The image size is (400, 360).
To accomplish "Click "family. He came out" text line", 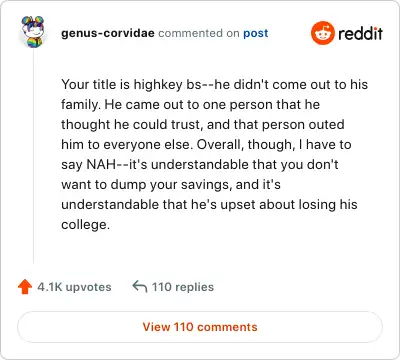I will click(127, 105).
